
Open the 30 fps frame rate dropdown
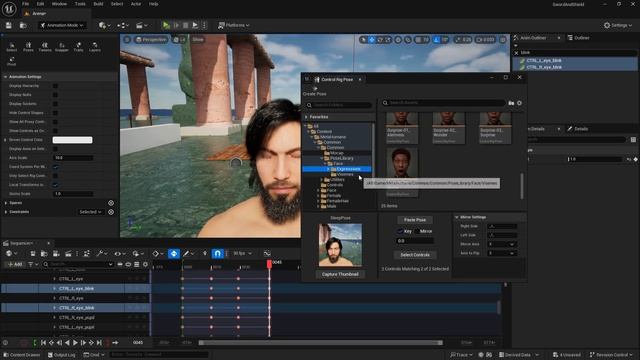pyautogui.click(x=242, y=253)
